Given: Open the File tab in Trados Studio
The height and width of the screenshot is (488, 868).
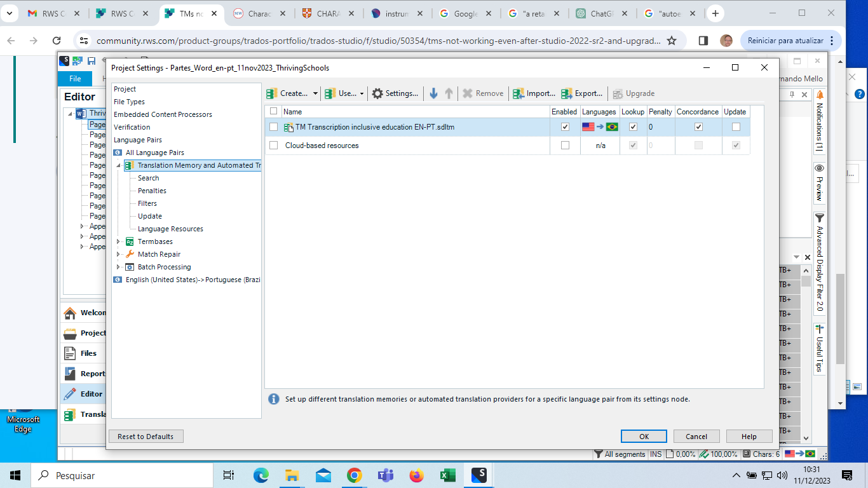Looking at the screenshot, I should (x=75, y=79).
